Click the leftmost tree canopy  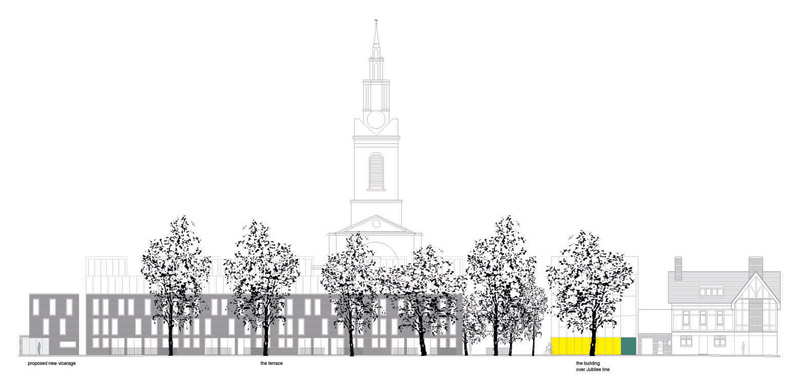[176, 268]
